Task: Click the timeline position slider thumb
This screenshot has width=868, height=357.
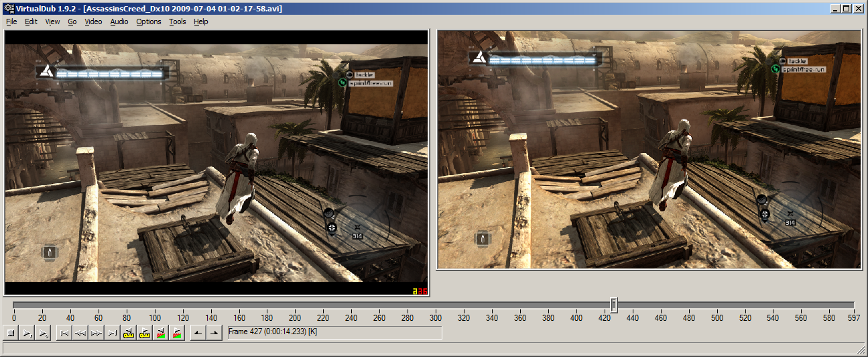Action: 613,305
